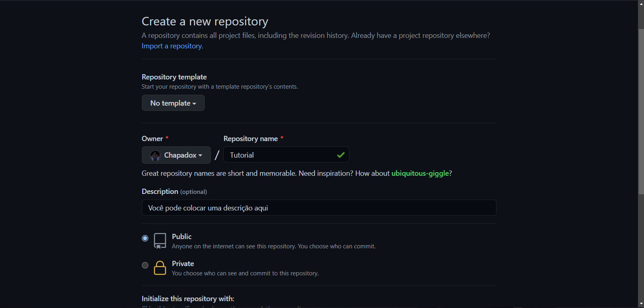Click the Description input field

pos(319,208)
